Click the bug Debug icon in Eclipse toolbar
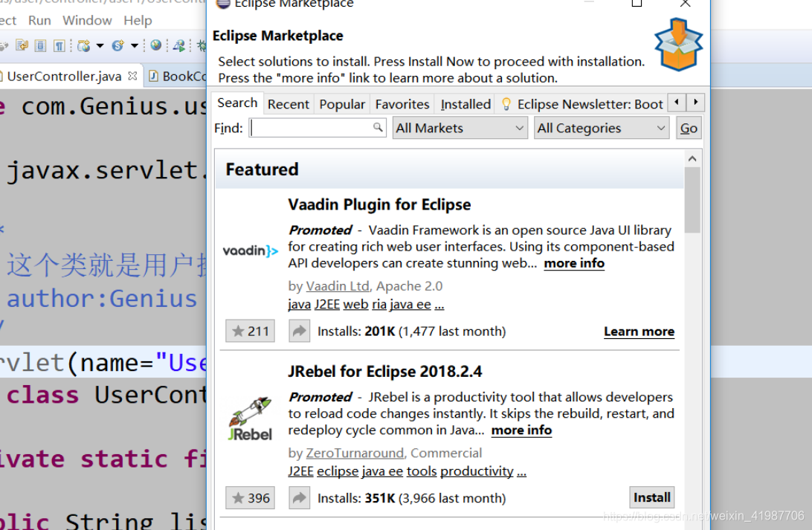This screenshot has width=812, height=530. (x=202, y=45)
